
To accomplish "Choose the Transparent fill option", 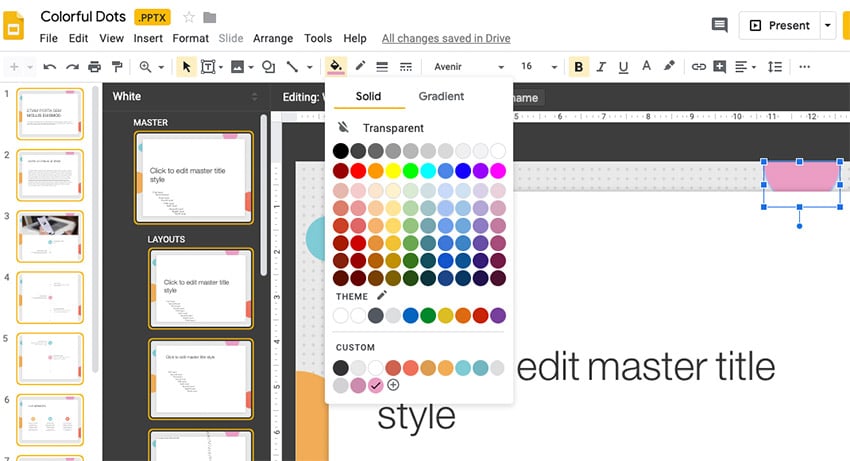I will pos(392,128).
